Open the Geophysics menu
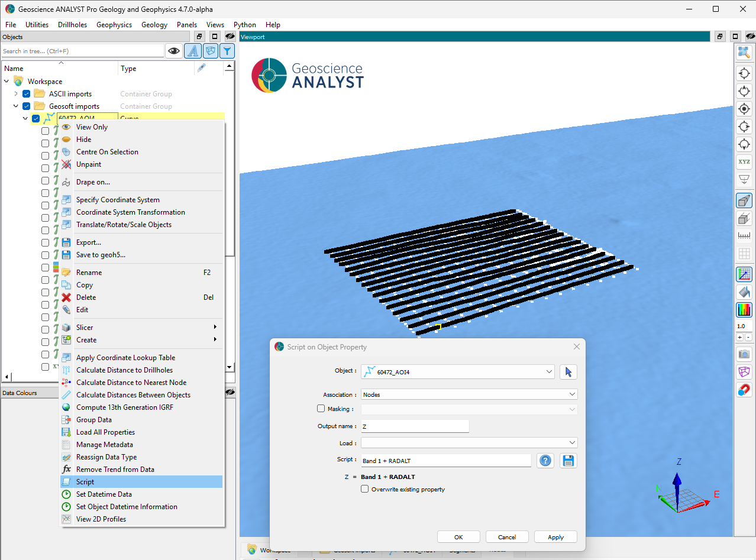Viewport: 756px width, 560px height. [x=114, y=25]
